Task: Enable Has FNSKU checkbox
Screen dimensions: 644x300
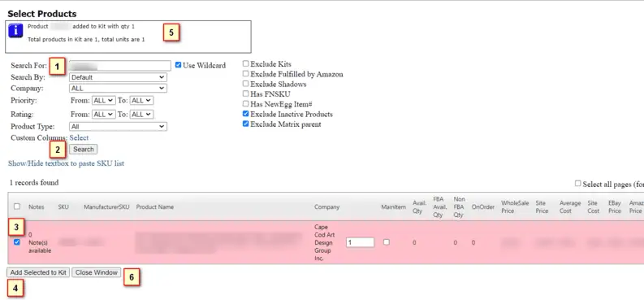Action: point(245,93)
